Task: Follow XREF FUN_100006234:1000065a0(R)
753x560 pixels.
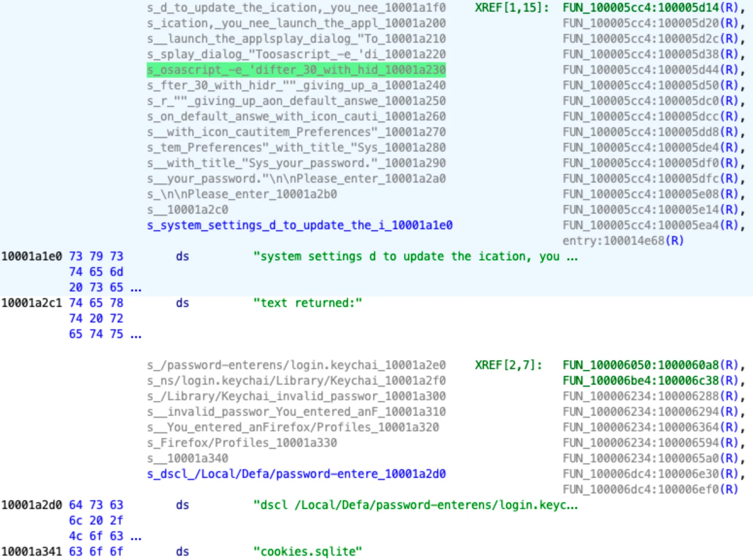Action: point(650,458)
